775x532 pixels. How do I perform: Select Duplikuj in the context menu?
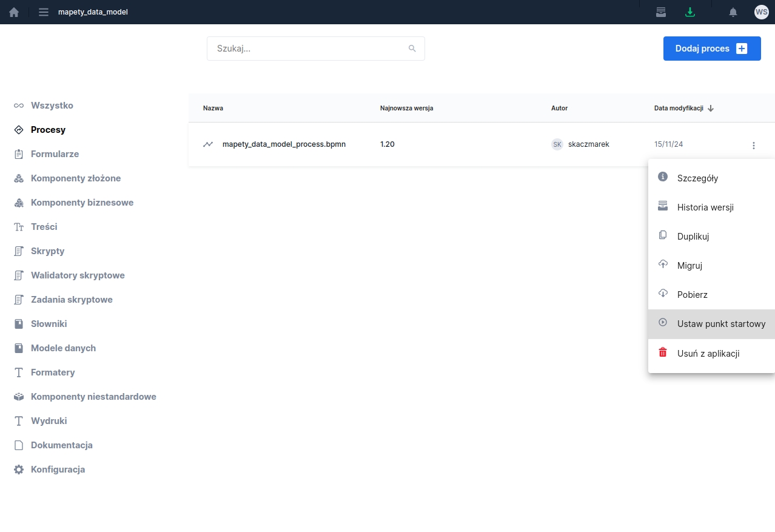pos(693,237)
